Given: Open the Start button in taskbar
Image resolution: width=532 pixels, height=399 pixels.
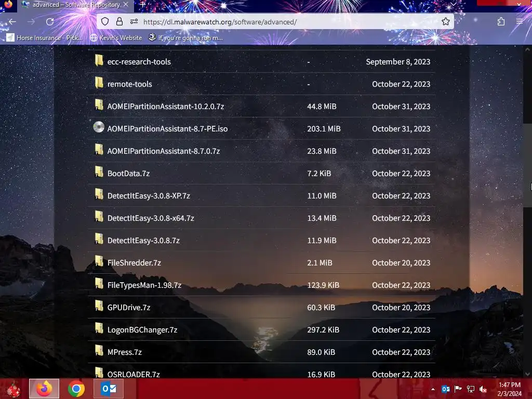Looking at the screenshot, I should pos(14,389).
